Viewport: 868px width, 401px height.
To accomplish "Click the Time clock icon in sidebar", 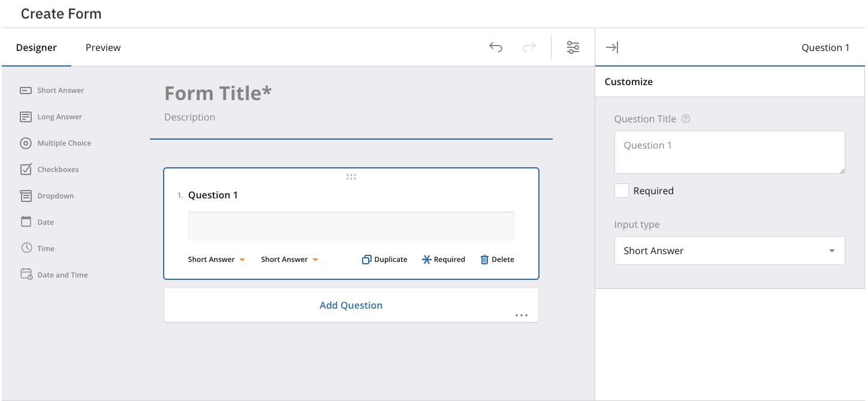I will click(26, 248).
